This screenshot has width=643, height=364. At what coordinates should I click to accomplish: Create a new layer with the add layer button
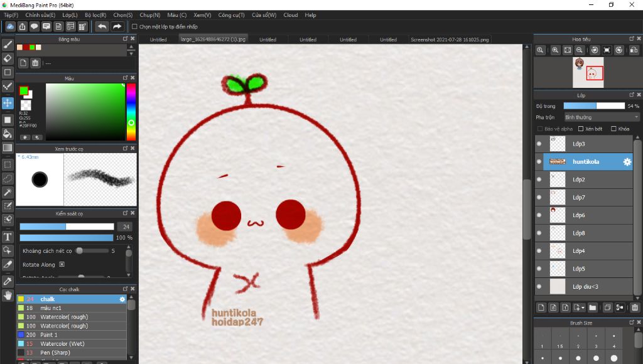(x=541, y=307)
